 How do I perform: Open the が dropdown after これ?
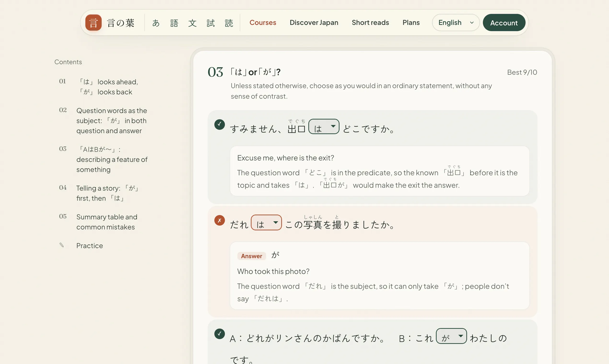[x=451, y=336]
